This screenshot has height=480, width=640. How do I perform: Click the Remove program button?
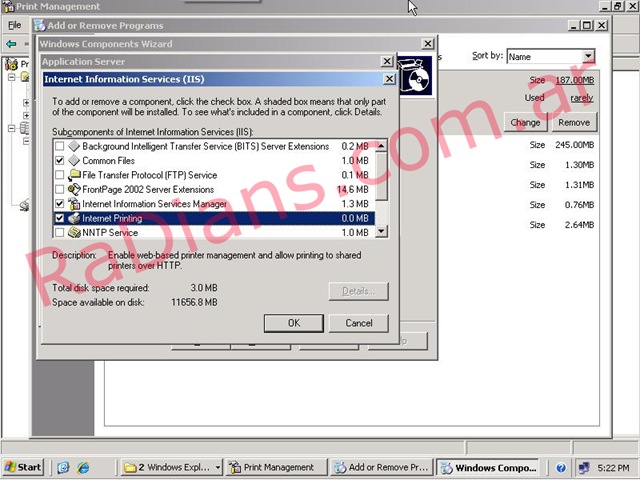(573, 122)
